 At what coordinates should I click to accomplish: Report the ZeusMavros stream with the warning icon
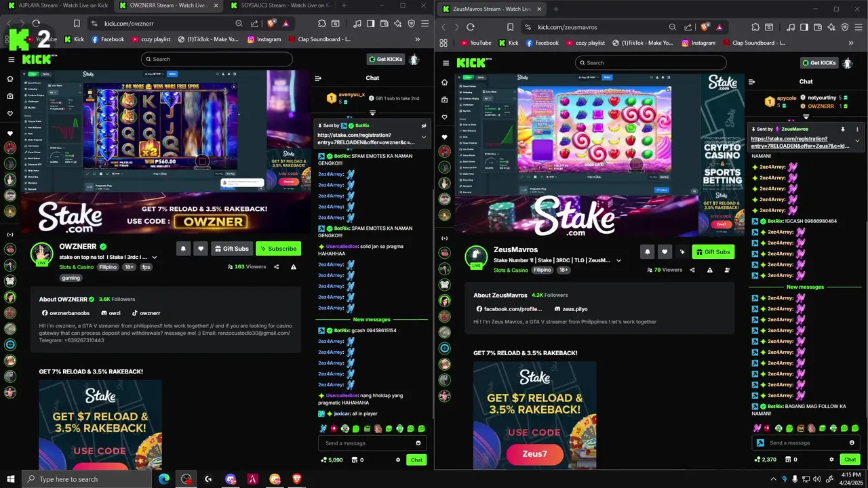point(710,270)
